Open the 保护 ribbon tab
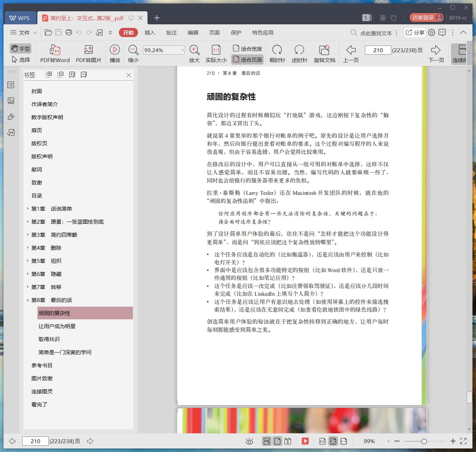Viewport: 476px width, 452px height. 236,32
